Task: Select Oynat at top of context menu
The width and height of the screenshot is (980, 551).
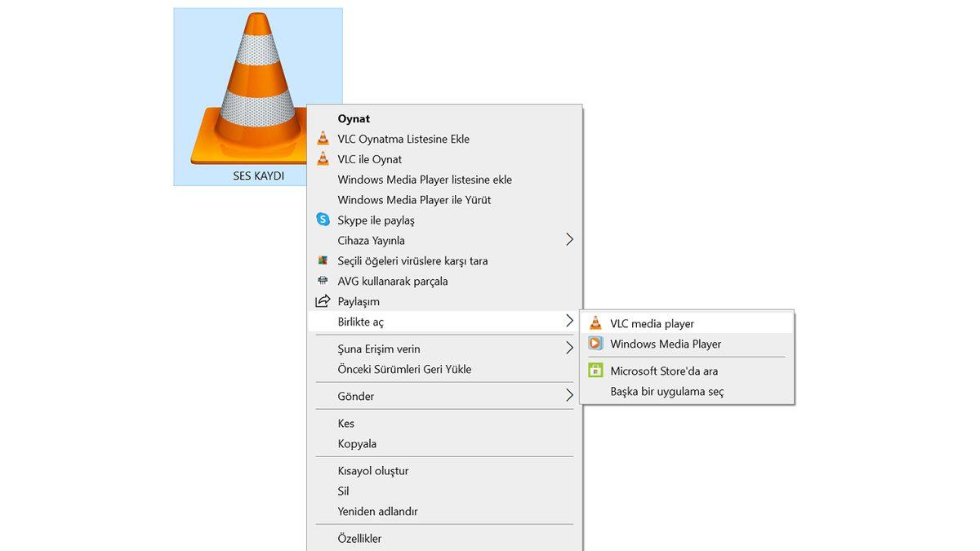Action: point(354,118)
